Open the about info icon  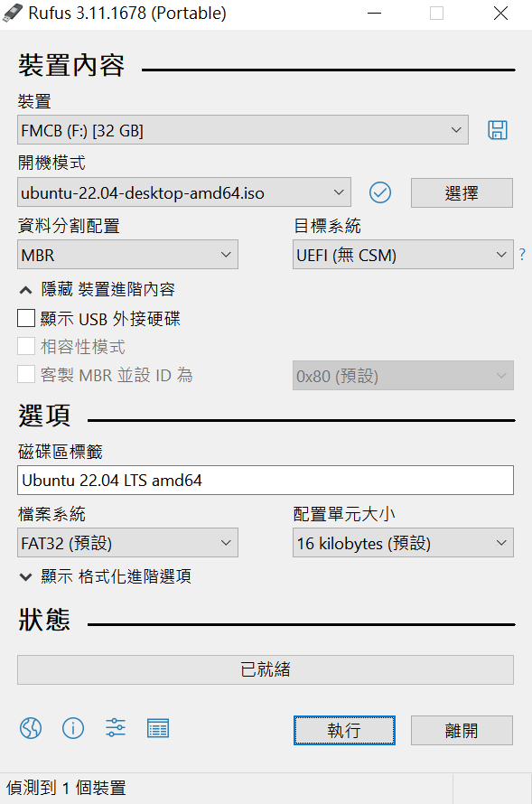73,728
